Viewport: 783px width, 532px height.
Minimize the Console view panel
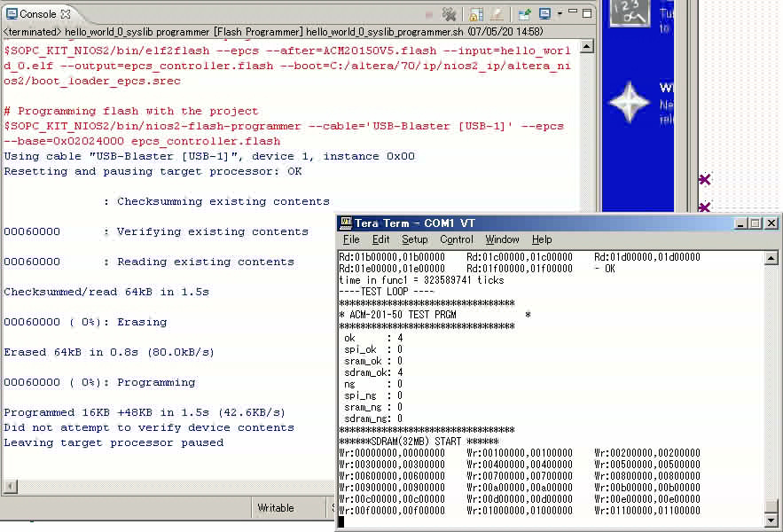[574, 13]
